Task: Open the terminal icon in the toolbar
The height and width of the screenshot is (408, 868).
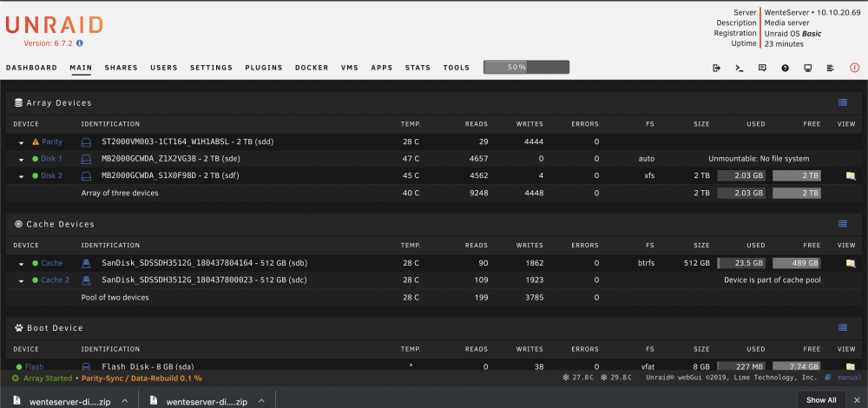Action: tap(739, 68)
